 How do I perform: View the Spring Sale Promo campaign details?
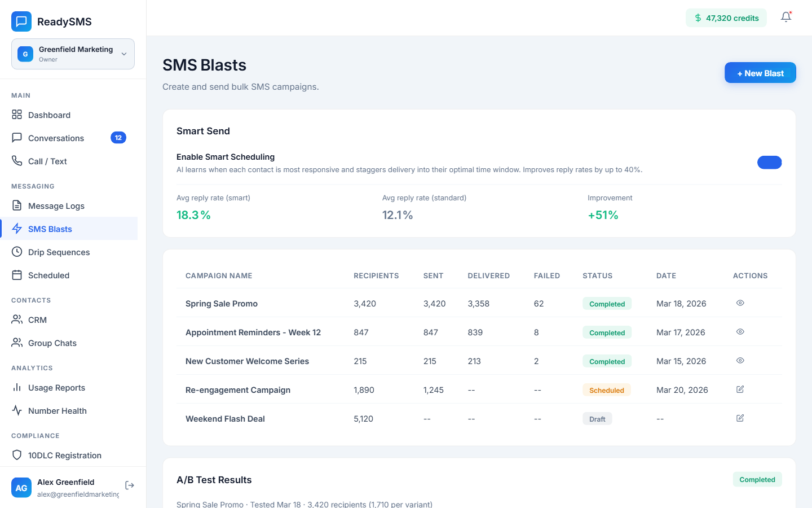point(740,303)
